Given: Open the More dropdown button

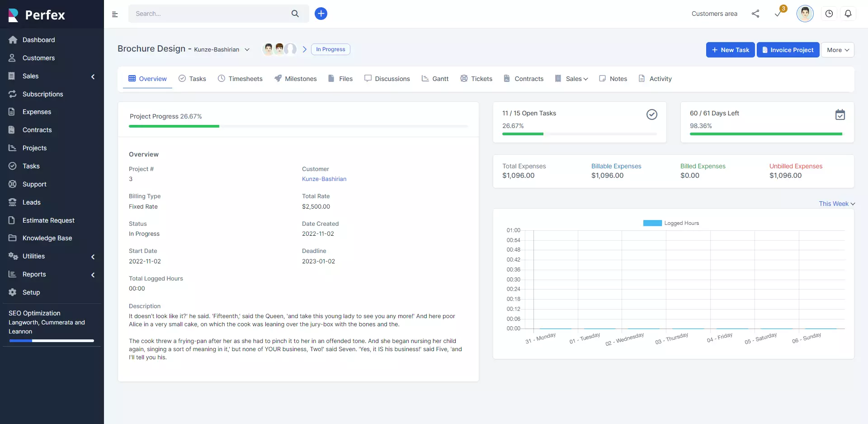Looking at the screenshot, I should (x=838, y=50).
